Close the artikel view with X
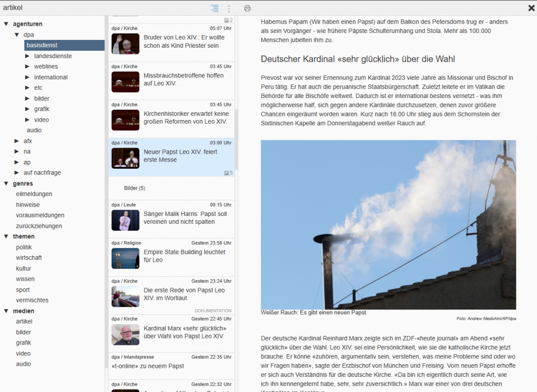Viewport: 537px width, 392px height. click(x=531, y=8)
